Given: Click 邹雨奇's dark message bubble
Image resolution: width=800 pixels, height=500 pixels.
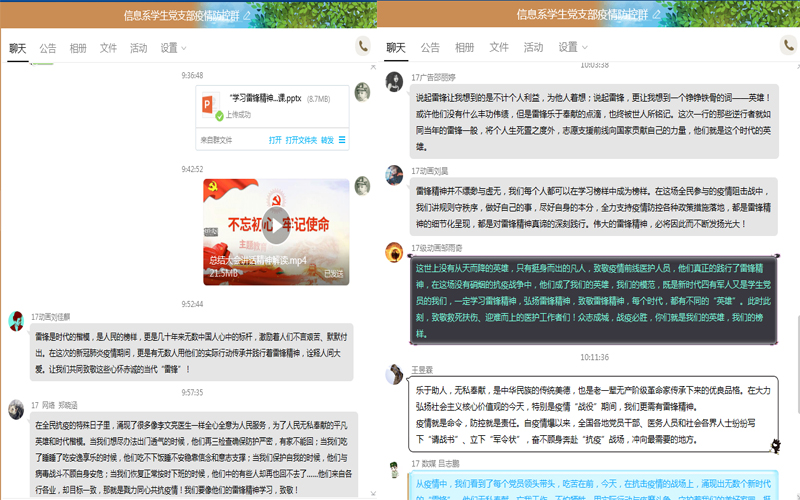Looking at the screenshot, I should point(594,300).
